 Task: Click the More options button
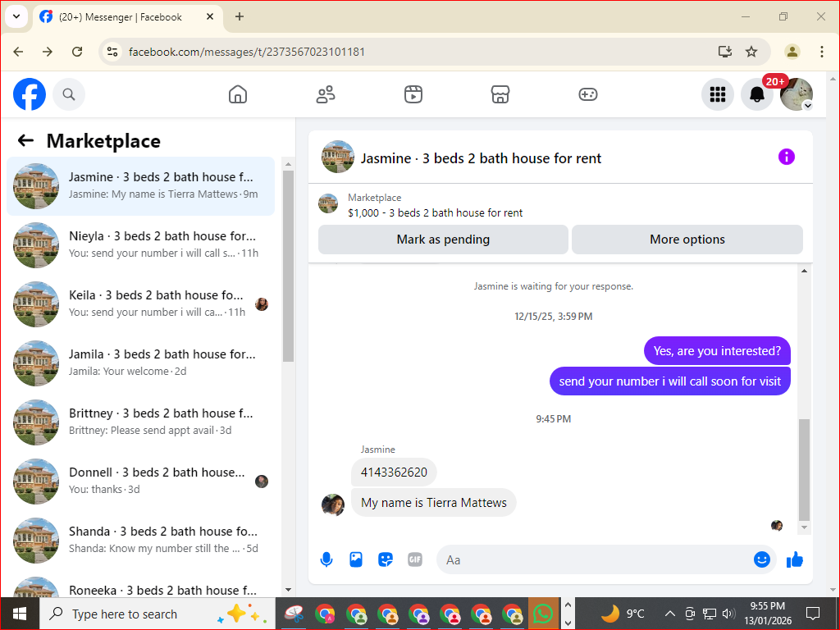click(x=687, y=240)
